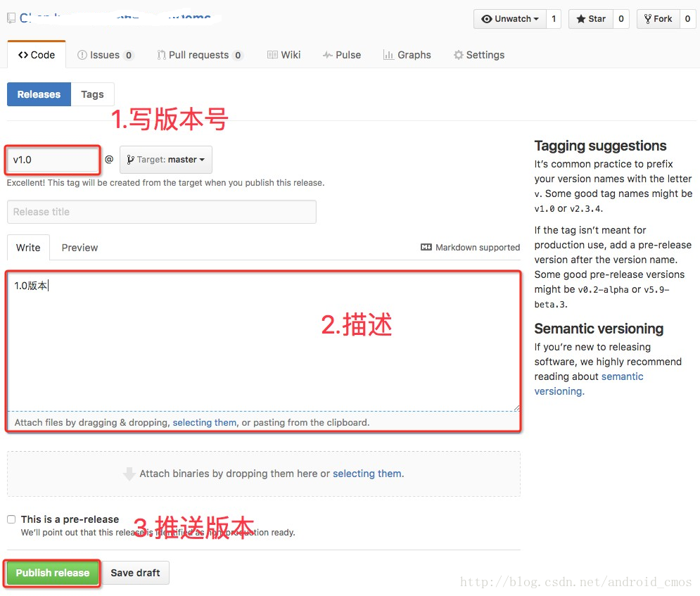Image resolution: width=700 pixels, height=596 pixels.
Task: Click the Wiki book icon
Action: point(272,55)
